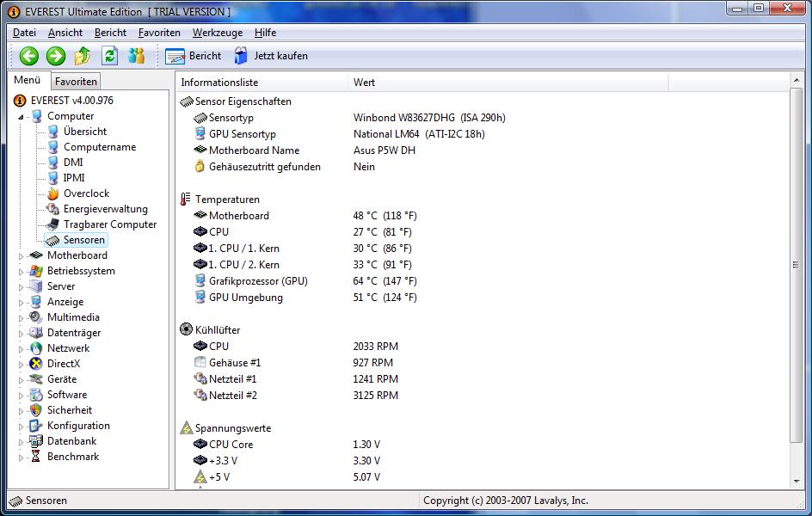This screenshot has height=516, width=812.
Task: Click the scrollbar down arrow
Action: coord(797,482)
